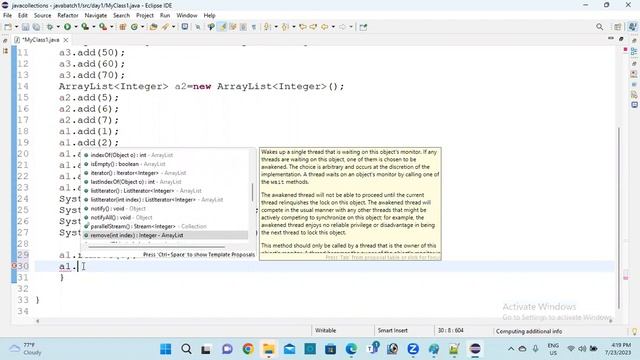The width and height of the screenshot is (640, 360).
Task: Click the Save All toolbar icon
Action: point(36,27)
